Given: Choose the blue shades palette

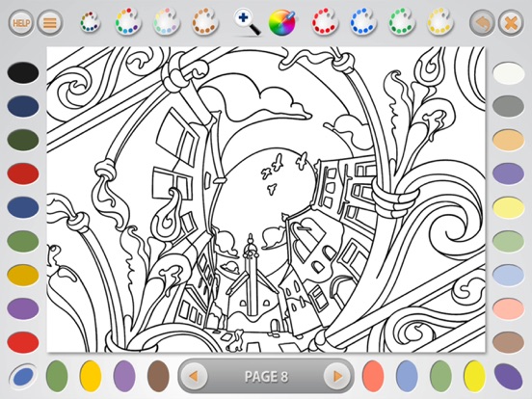Looking at the screenshot, I should point(363,22).
